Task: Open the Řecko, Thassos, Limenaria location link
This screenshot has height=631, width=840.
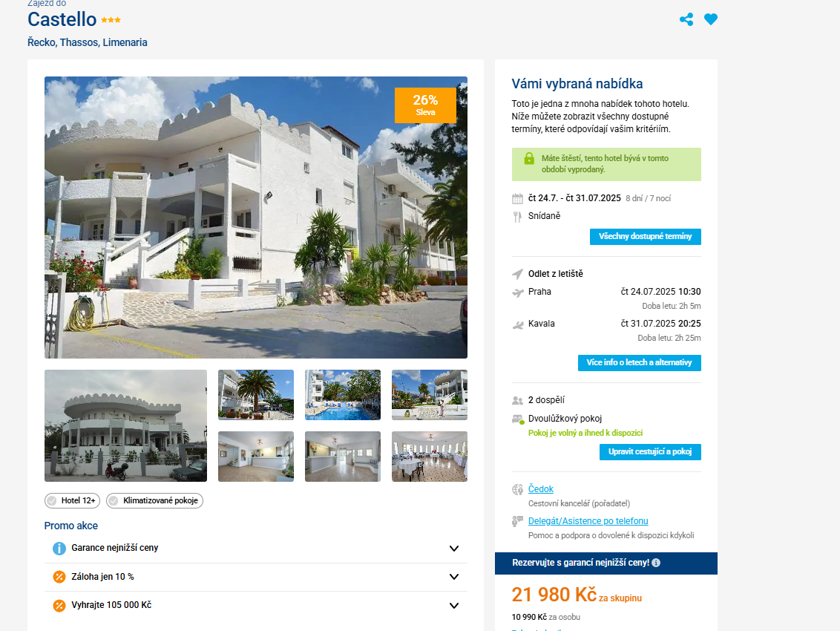Action: (88, 42)
